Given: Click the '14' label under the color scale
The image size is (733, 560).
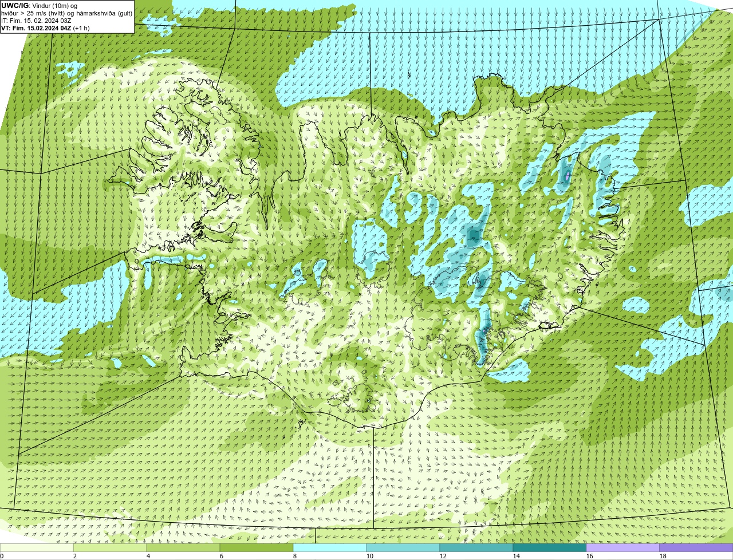Looking at the screenshot, I should pos(517,556).
